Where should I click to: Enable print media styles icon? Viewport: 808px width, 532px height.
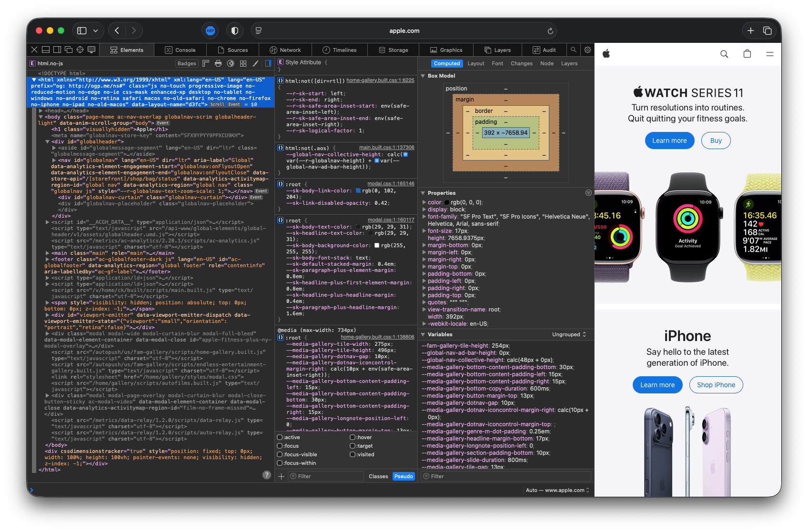tap(218, 63)
